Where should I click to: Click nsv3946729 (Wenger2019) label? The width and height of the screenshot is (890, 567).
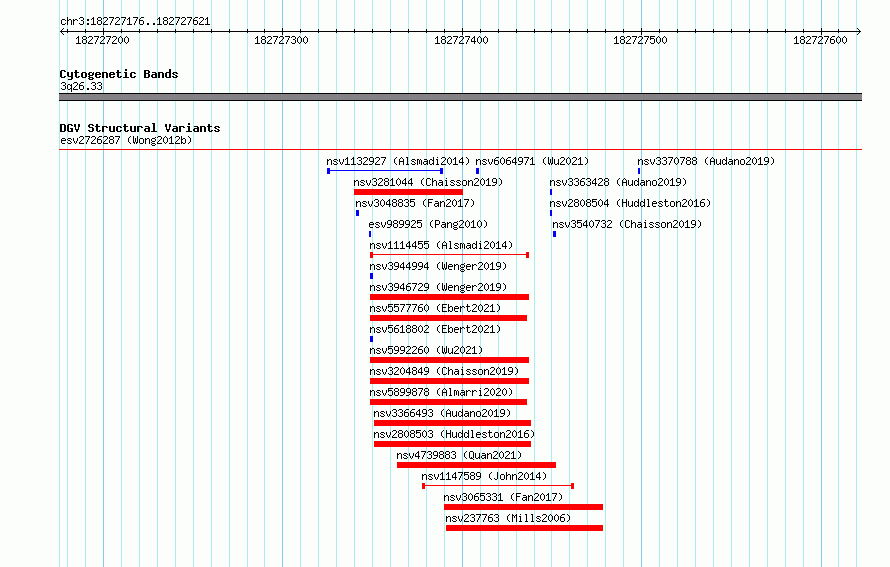point(438,287)
